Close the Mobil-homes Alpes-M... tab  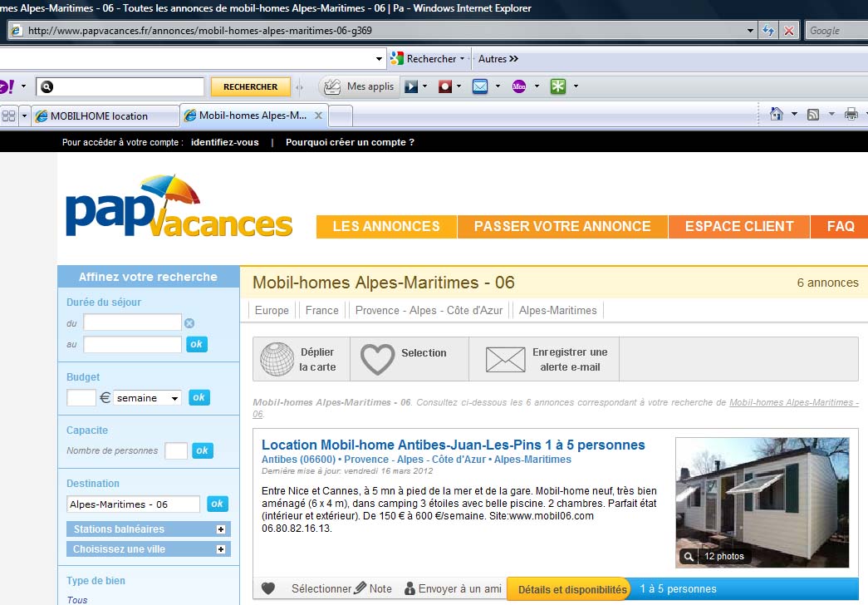[318, 116]
